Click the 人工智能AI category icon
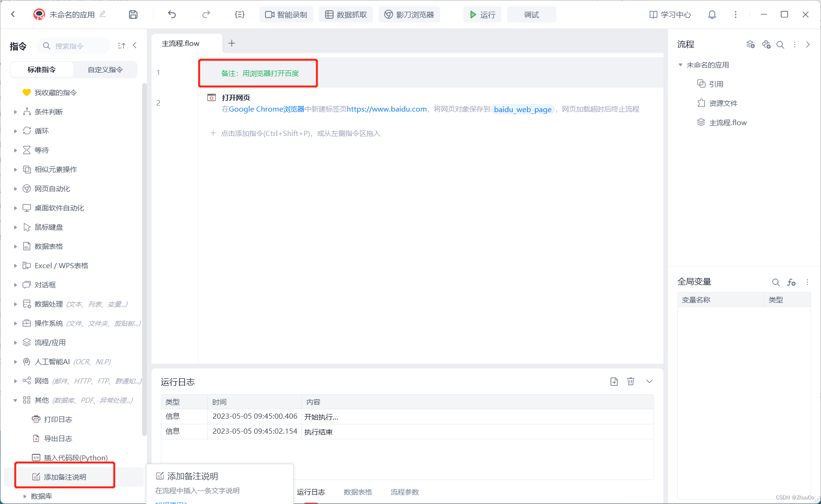Viewport: 821px width, 504px height. [27, 361]
